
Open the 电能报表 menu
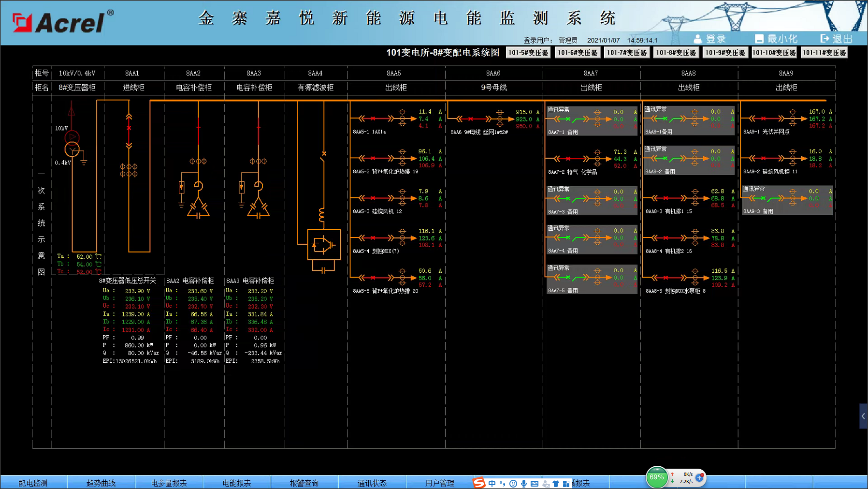(x=236, y=483)
